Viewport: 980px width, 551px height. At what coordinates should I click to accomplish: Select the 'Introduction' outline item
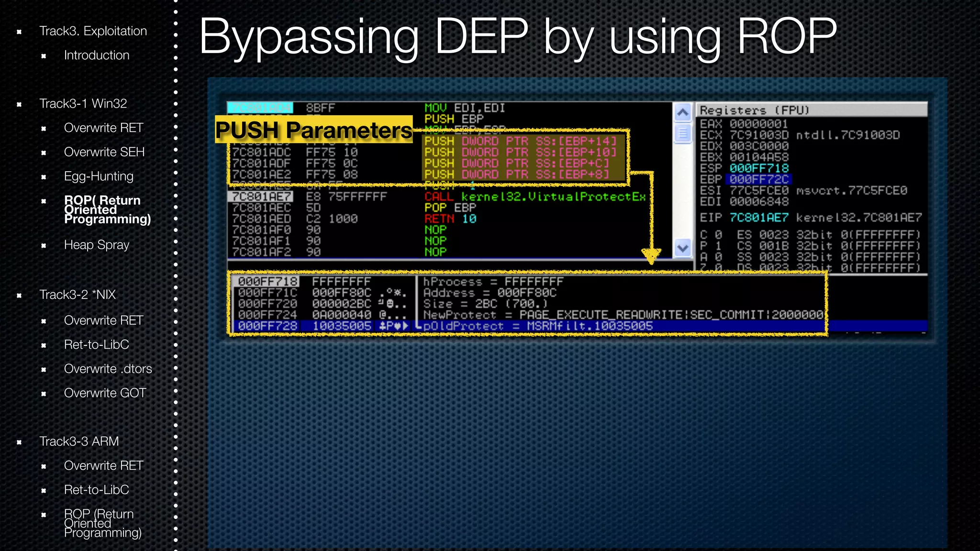[97, 55]
